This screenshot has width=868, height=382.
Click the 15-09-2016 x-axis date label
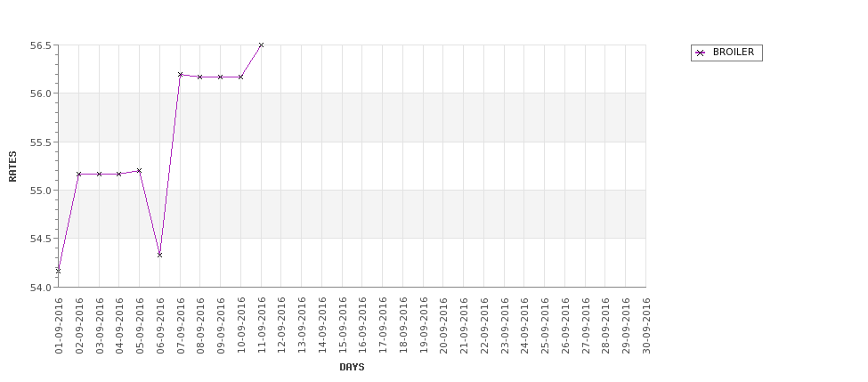click(342, 325)
